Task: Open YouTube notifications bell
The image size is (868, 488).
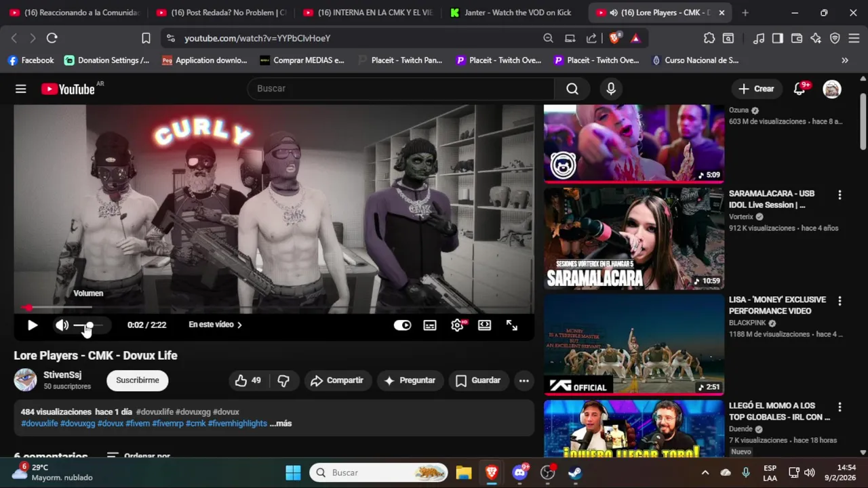Action: pyautogui.click(x=800, y=89)
